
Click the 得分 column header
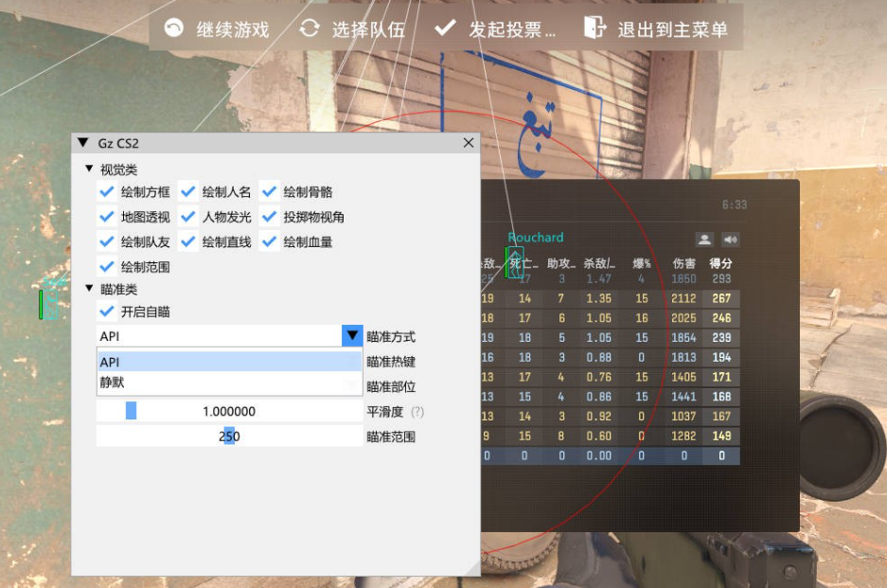click(721, 263)
